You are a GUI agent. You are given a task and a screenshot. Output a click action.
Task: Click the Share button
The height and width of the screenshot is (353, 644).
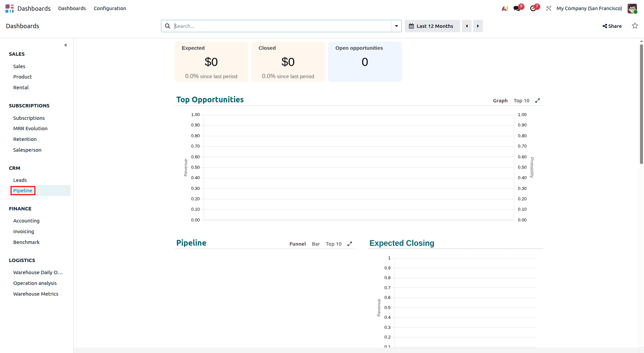click(x=612, y=26)
